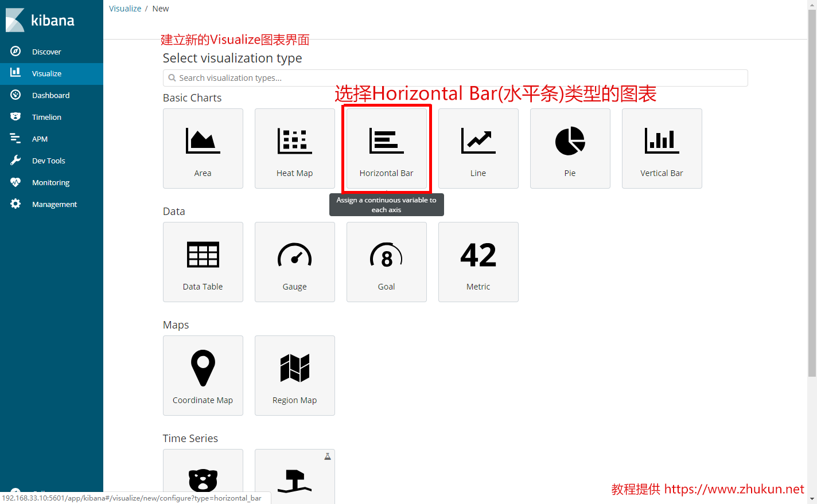
Task: Click the Gauge dial icon
Action: pos(295,255)
